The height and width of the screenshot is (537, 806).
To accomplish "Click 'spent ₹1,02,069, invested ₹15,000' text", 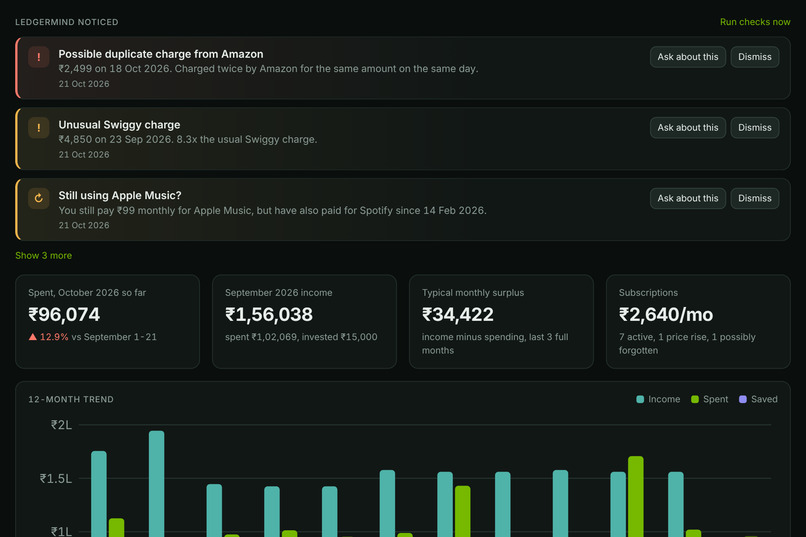I will point(301,337).
